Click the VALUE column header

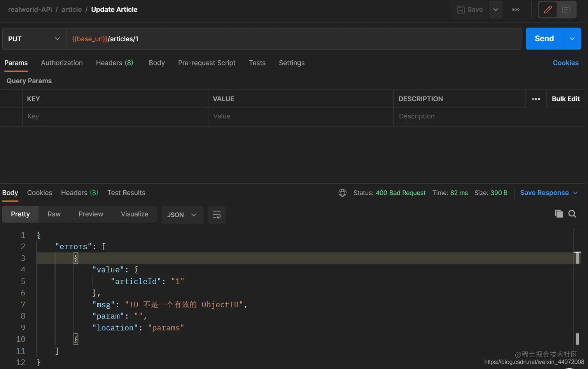point(224,99)
